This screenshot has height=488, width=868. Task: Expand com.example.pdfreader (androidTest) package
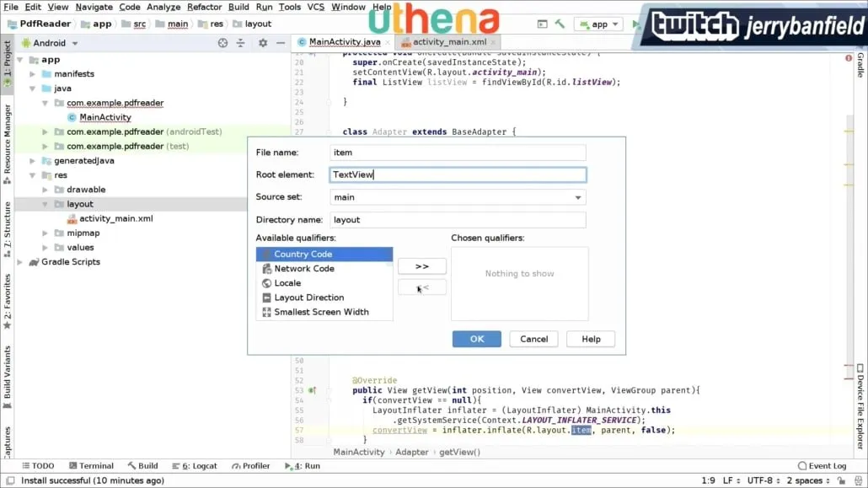(x=46, y=131)
